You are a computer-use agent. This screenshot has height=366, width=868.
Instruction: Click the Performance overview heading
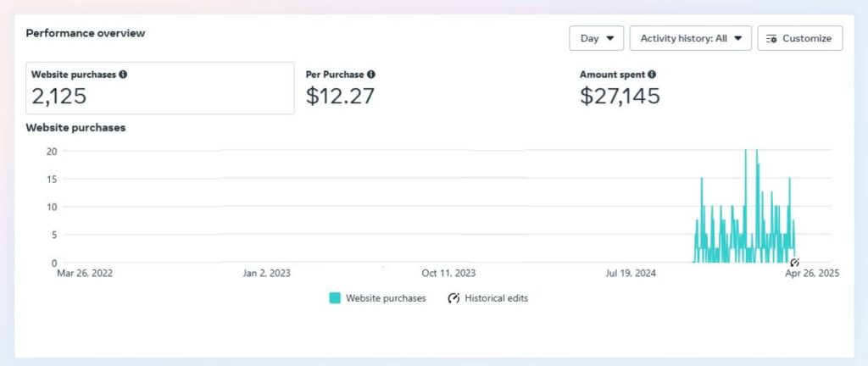[x=86, y=33]
